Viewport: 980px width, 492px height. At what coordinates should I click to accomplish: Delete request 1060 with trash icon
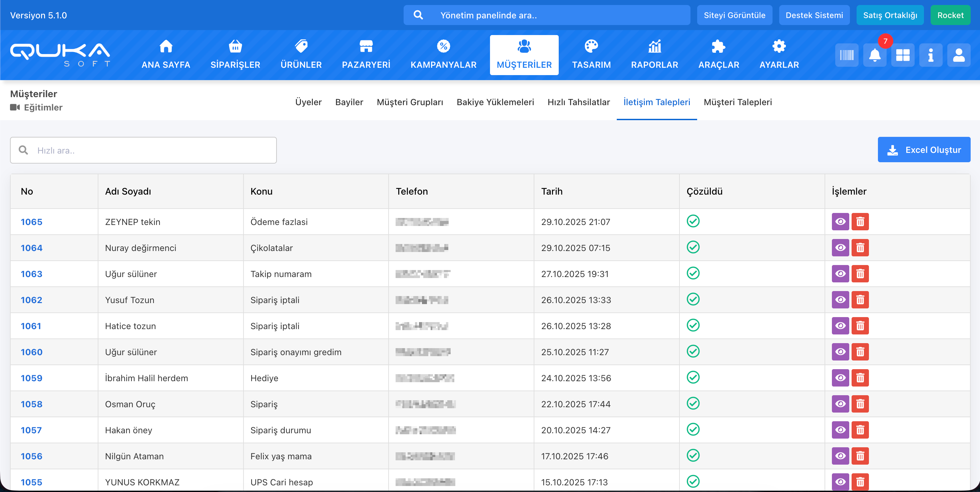click(x=860, y=352)
